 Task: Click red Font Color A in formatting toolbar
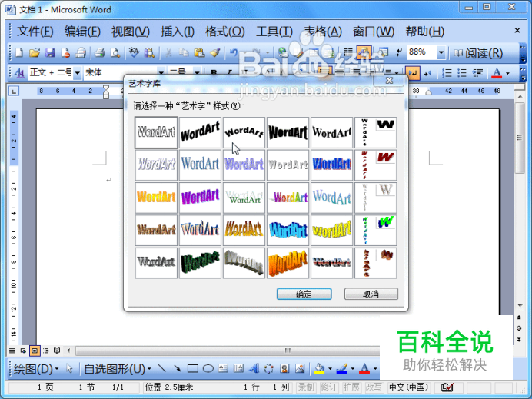[x=497, y=73]
